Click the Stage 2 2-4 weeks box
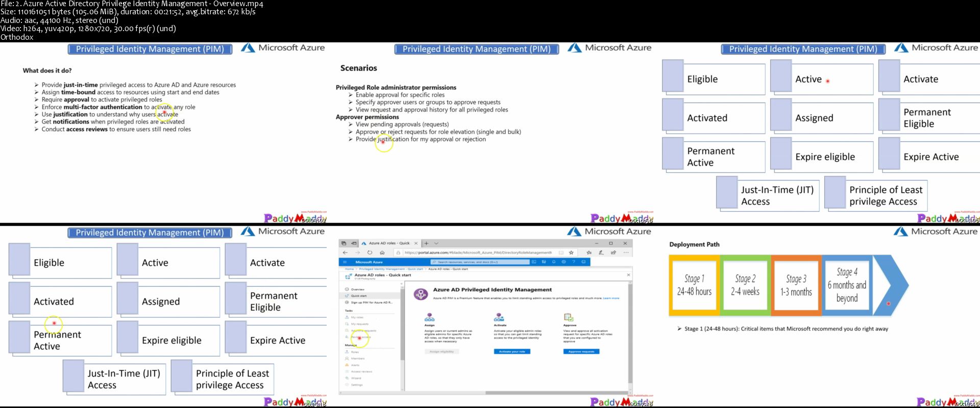The image size is (980, 408). point(745,286)
